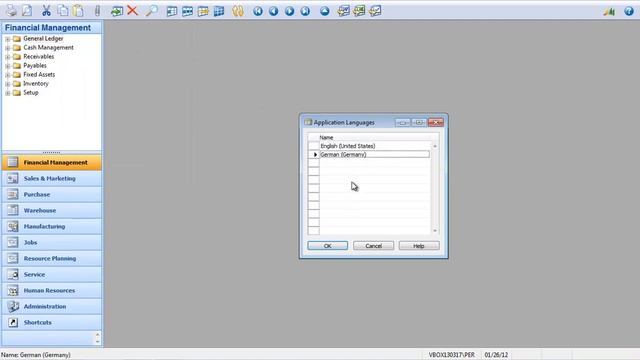Click the chart icon beside Help
This screenshot has width=640, height=360.
point(609,11)
